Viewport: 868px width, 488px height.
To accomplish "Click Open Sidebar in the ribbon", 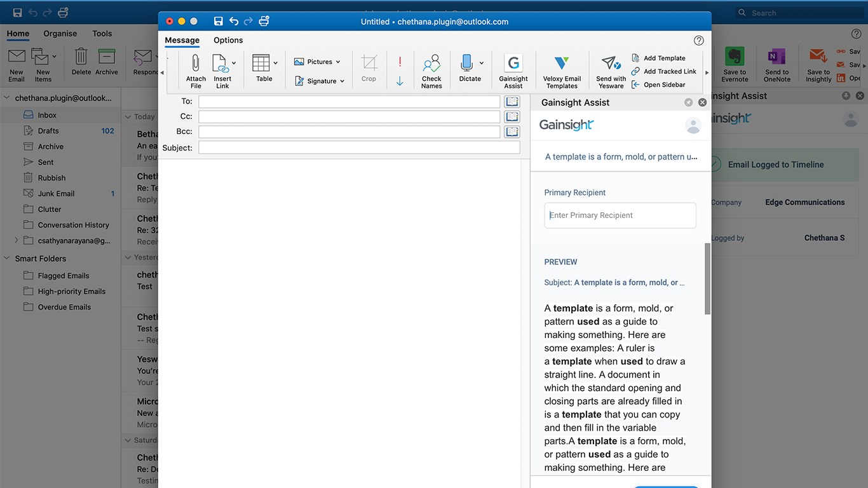I will (658, 85).
